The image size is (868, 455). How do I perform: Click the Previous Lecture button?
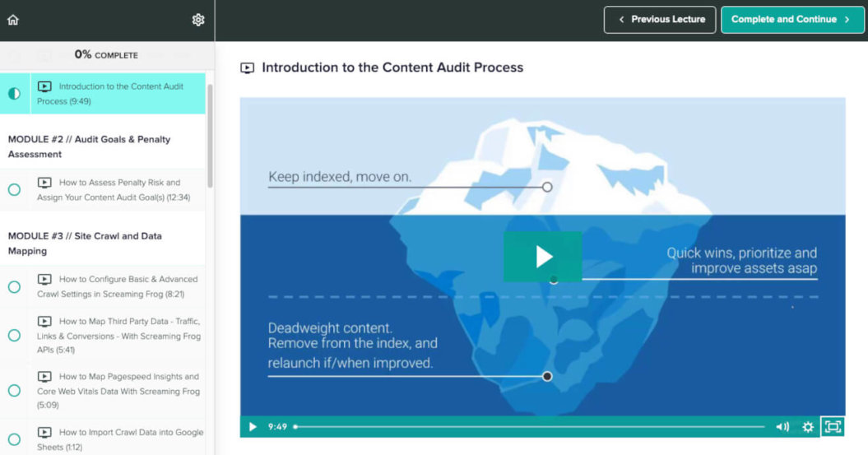[659, 20]
